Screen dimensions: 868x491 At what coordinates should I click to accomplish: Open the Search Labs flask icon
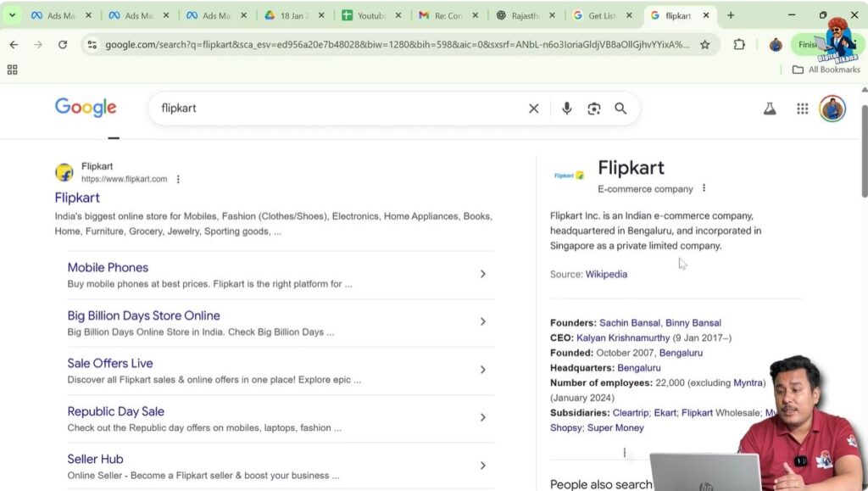coord(769,109)
